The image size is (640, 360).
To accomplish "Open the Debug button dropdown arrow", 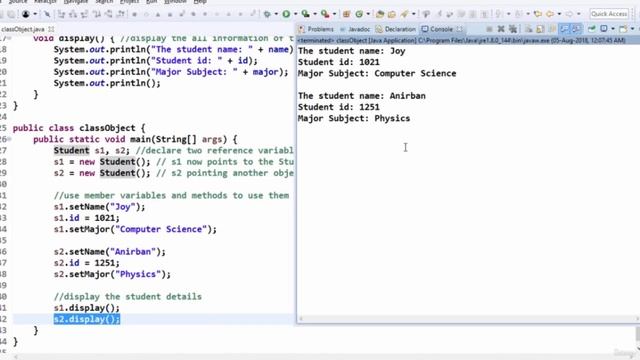I will pyautogui.click(x=276, y=14).
